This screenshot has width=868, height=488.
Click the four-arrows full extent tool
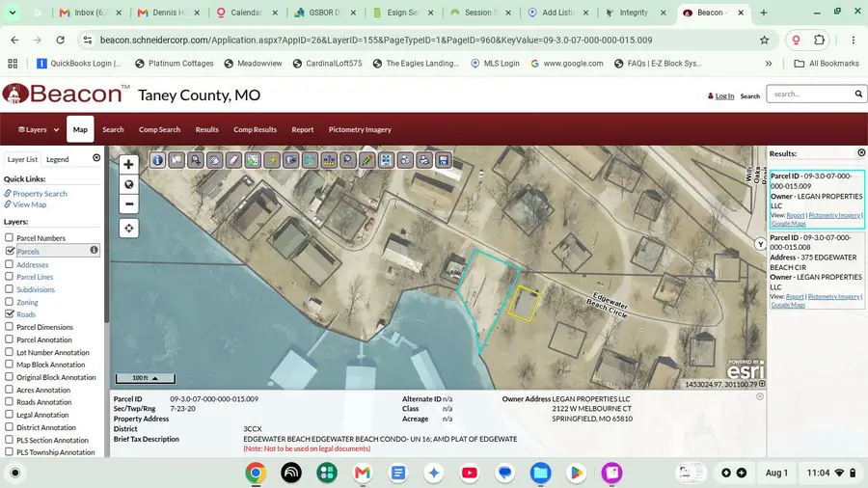(386, 160)
